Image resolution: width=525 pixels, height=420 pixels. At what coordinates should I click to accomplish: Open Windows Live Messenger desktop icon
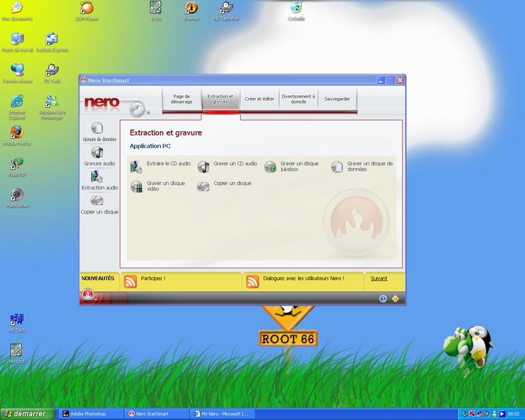(52, 107)
